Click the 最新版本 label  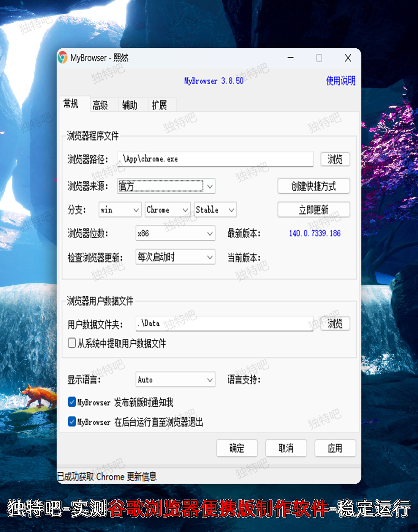[244, 233]
